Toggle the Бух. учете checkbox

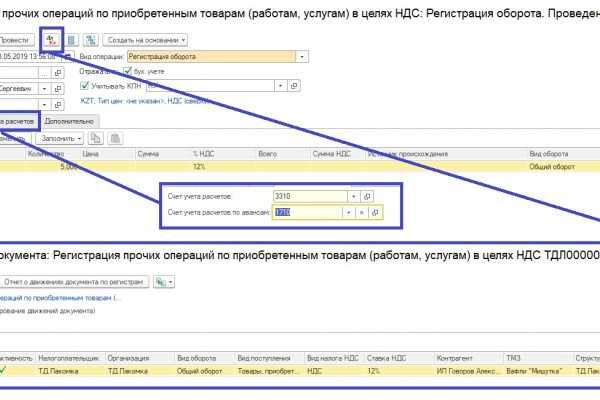[x=127, y=72]
